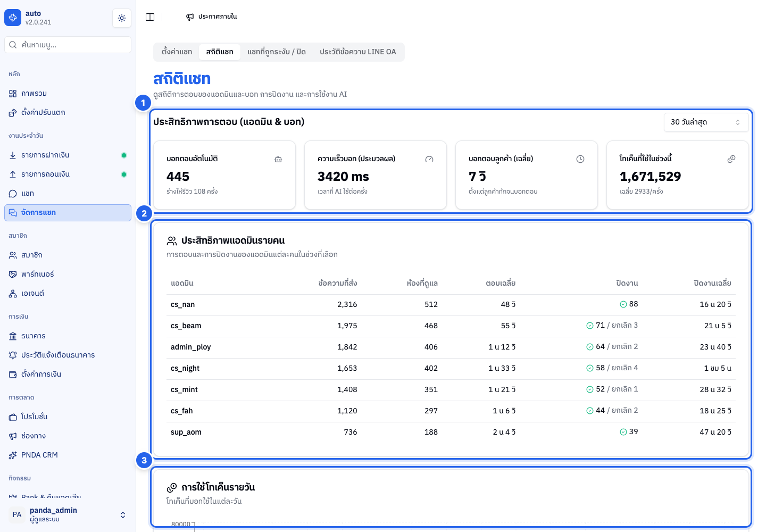Click the clock icon on bot reply card

pyautogui.click(x=580, y=159)
